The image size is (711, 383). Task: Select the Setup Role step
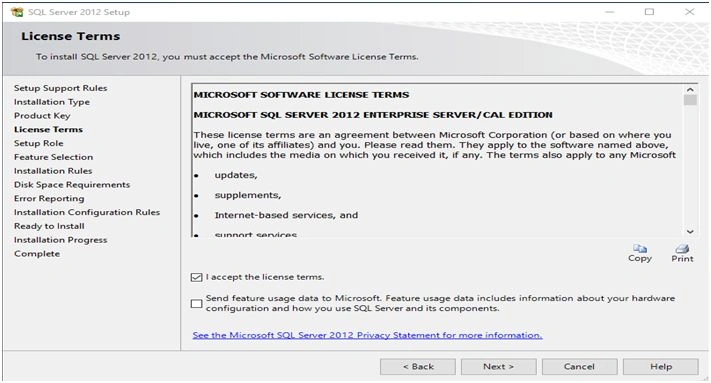pyautogui.click(x=39, y=143)
